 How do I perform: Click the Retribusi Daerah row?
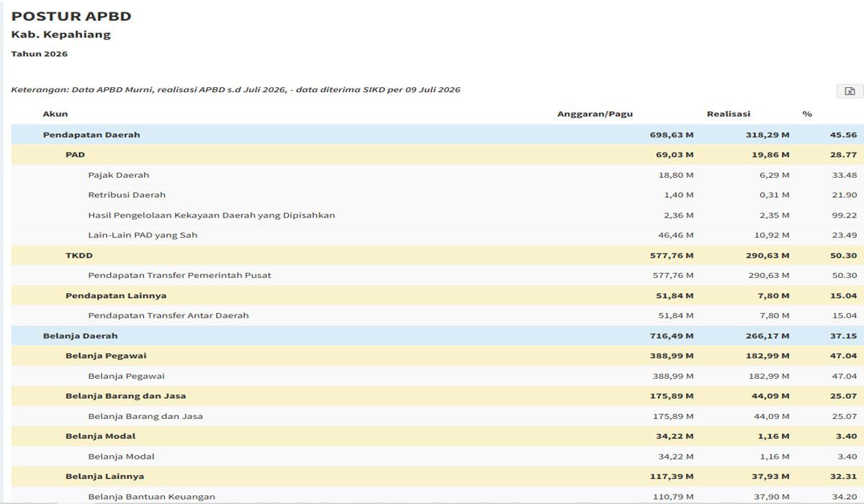point(438,195)
